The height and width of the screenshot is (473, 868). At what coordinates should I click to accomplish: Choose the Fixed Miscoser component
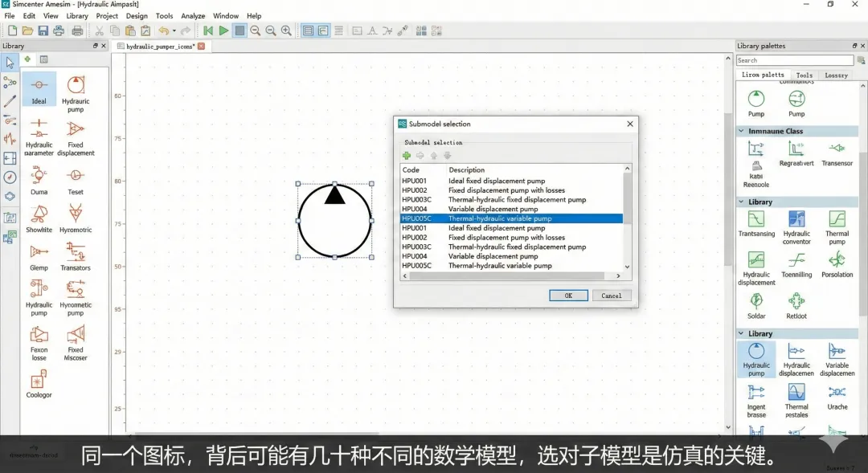[x=76, y=343]
